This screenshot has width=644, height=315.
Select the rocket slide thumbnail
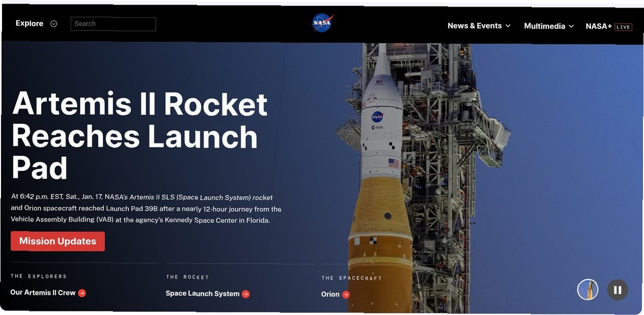588,289
